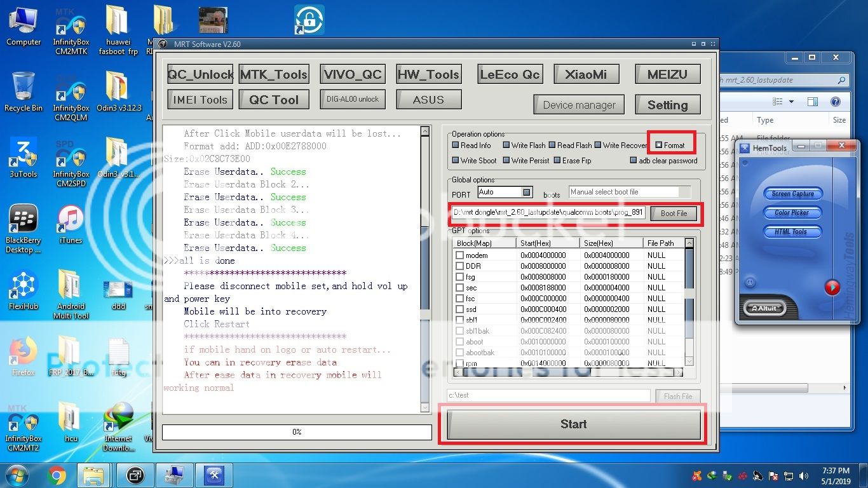Switch to the QC_Unlock tab
Viewport: 868px width, 488px height.
tap(200, 74)
